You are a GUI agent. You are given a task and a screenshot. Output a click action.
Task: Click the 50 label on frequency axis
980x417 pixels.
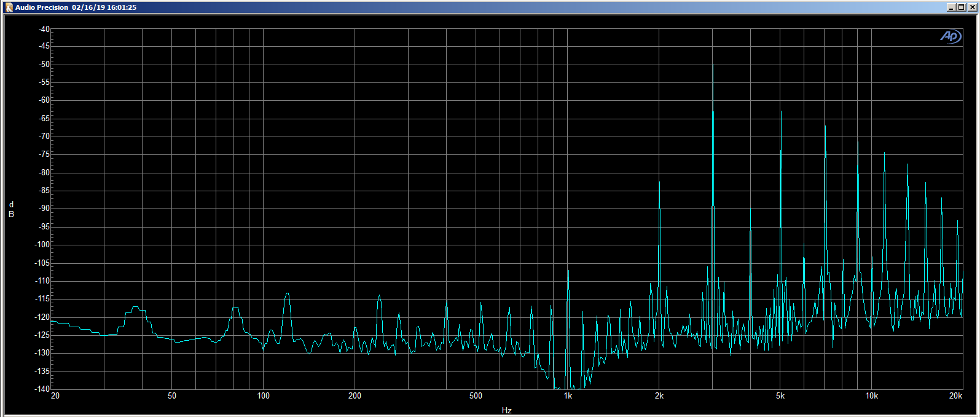coord(172,395)
